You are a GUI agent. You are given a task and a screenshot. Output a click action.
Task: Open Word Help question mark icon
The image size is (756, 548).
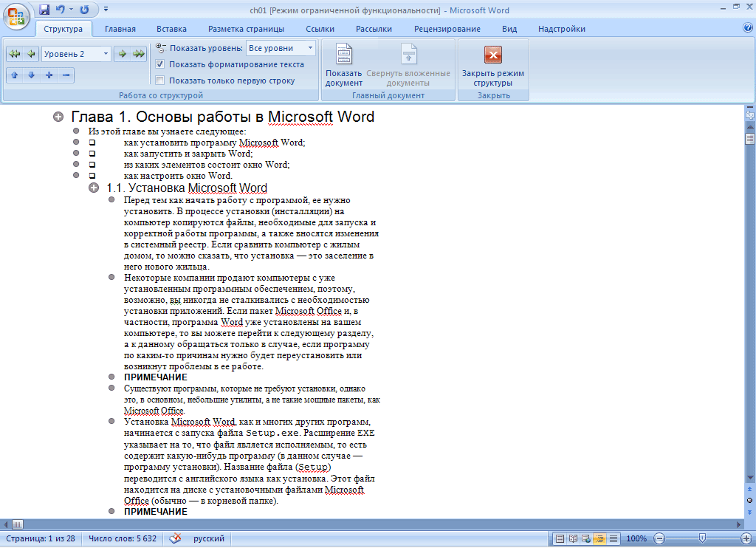(748, 28)
